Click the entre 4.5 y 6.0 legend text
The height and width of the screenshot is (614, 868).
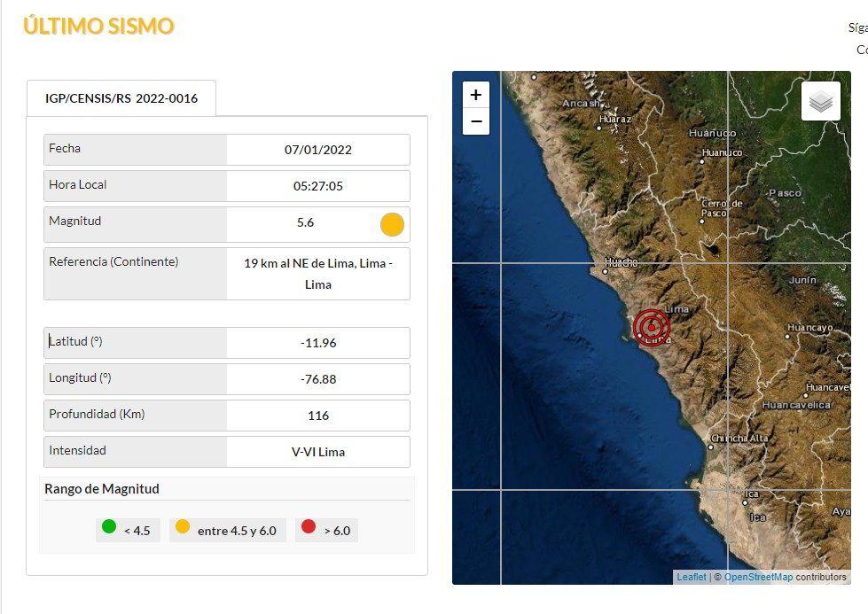[237, 531]
